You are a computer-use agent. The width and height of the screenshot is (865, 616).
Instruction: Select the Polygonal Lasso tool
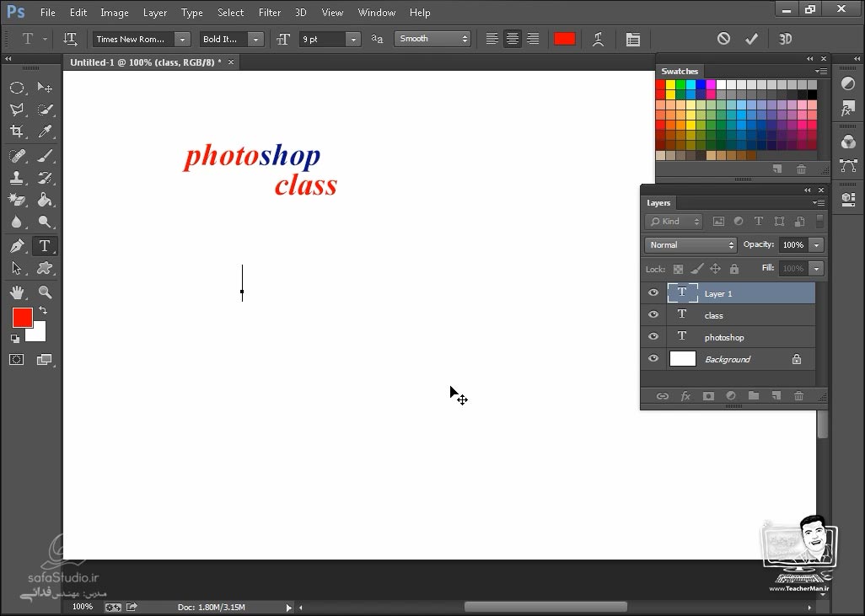(x=17, y=110)
